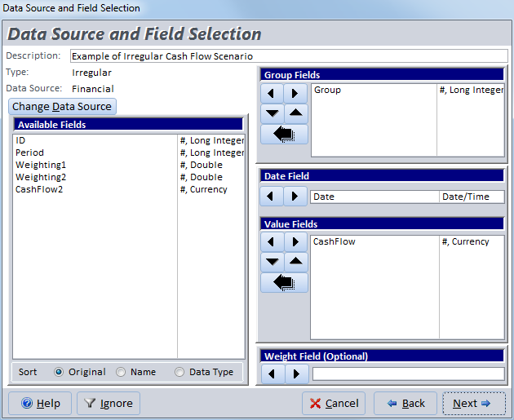Click right arrow in Group Fields
Screen dimensions: 514x420
[x=295, y=93]
